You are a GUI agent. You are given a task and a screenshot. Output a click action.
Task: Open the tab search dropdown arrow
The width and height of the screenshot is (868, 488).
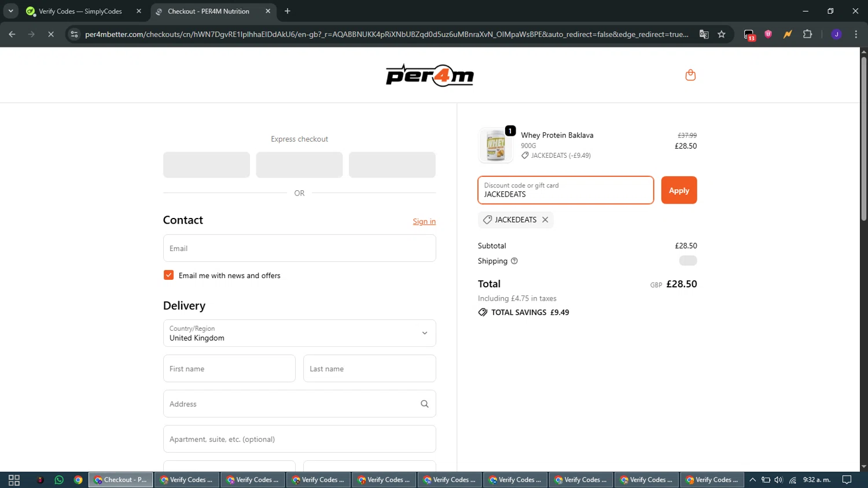10,11
